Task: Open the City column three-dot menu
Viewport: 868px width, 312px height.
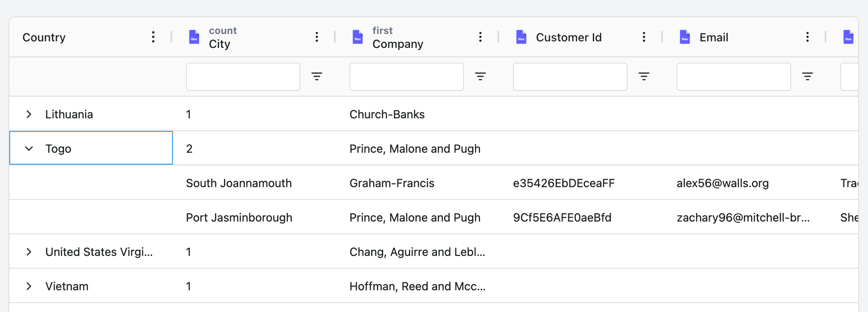Action: (x=317, y=37)
